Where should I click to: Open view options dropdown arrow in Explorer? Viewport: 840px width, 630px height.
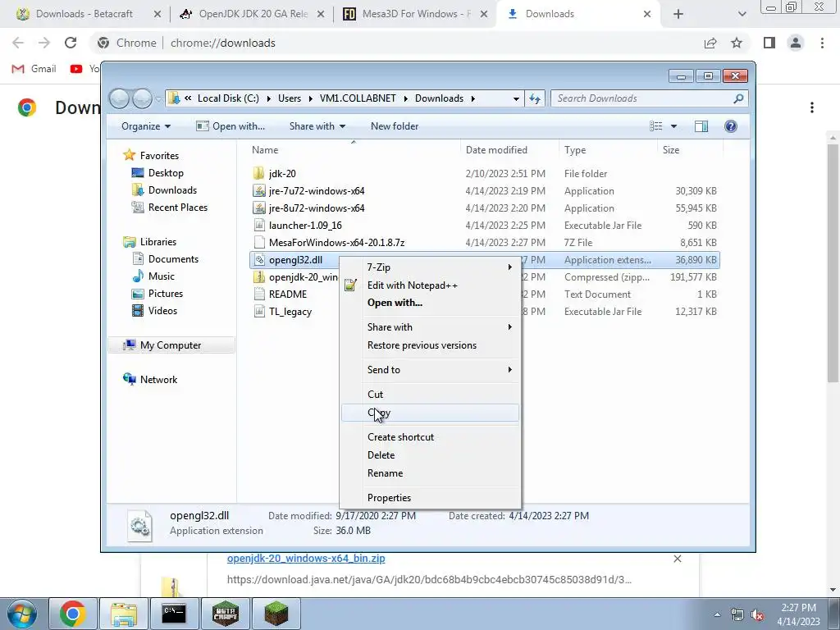pos(674,126)
